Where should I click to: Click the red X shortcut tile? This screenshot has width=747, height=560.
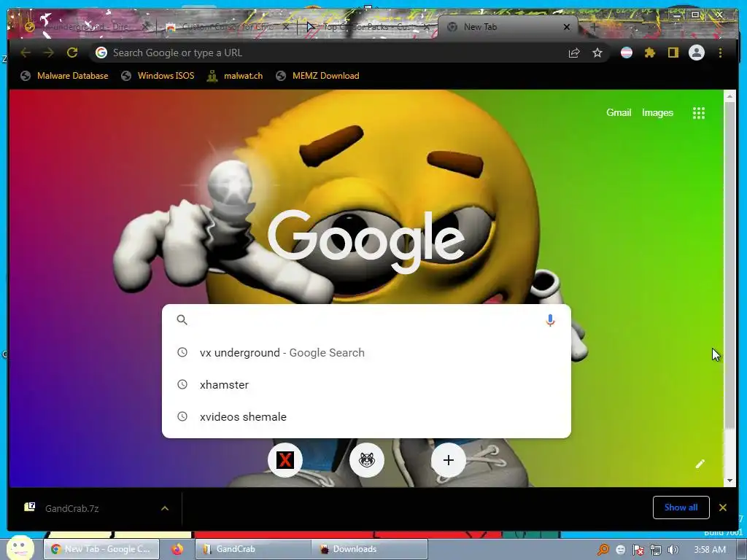point(285,460)
